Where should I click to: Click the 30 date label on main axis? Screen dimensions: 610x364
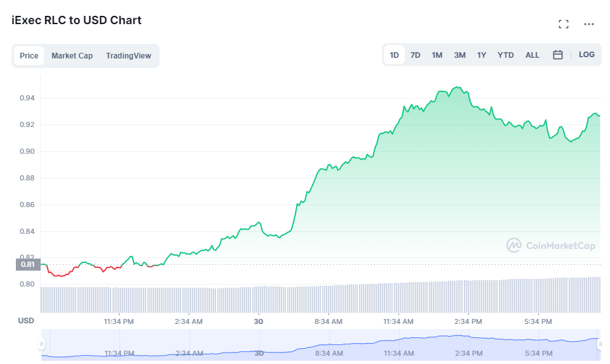(x=259, y=321)
